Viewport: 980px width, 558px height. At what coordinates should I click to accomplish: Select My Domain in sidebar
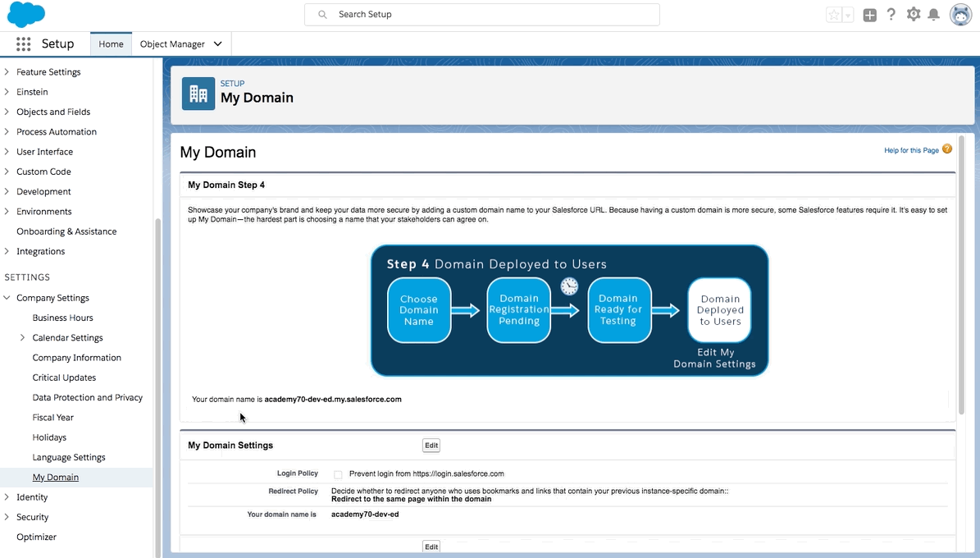pos(56,478)
